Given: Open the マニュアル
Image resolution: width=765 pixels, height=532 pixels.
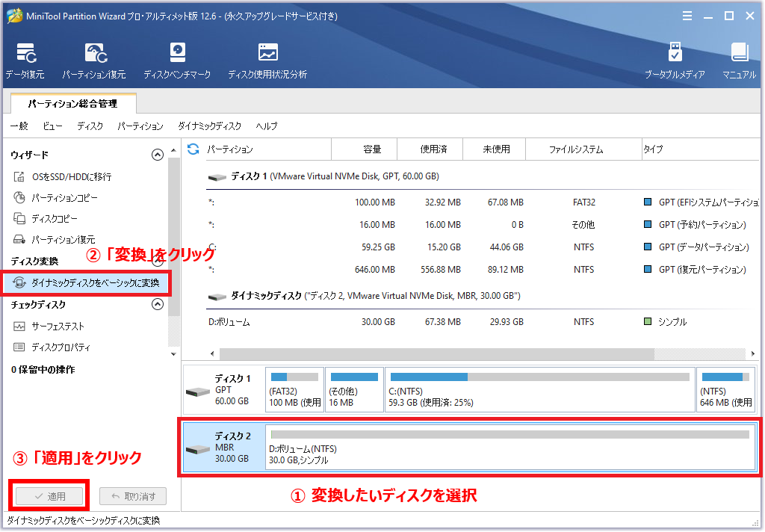Looking at the screenshot, I should coord(739,61).
